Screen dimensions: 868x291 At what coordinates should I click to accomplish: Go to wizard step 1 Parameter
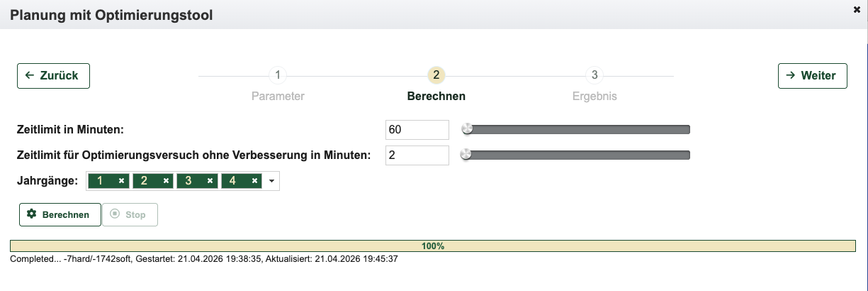coord(278,75)
